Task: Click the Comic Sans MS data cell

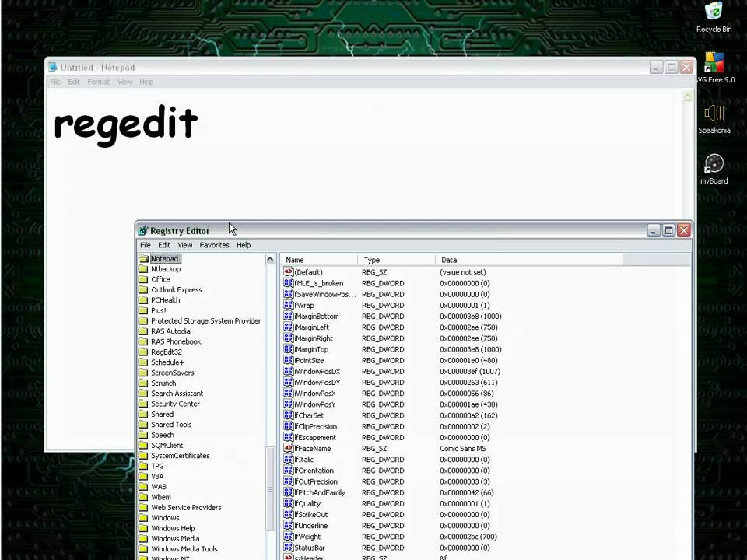Action: pyautogui.click(x=462, y=449)
